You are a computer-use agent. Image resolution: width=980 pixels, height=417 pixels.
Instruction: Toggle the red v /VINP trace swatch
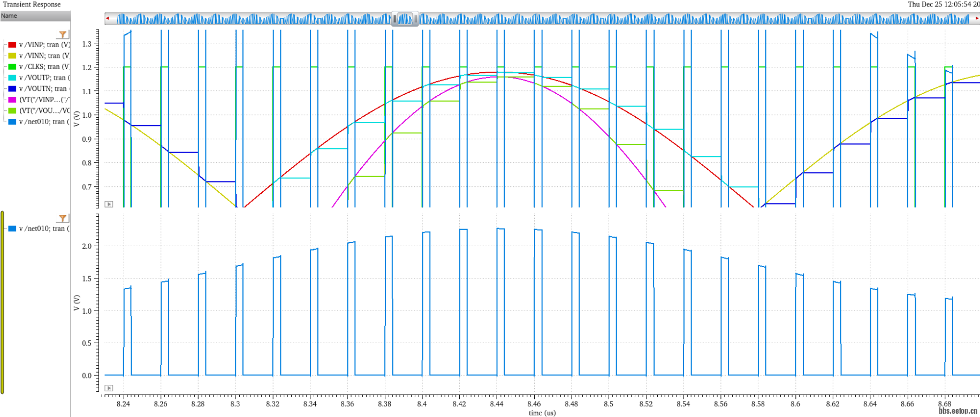click(x=12, y=44)
